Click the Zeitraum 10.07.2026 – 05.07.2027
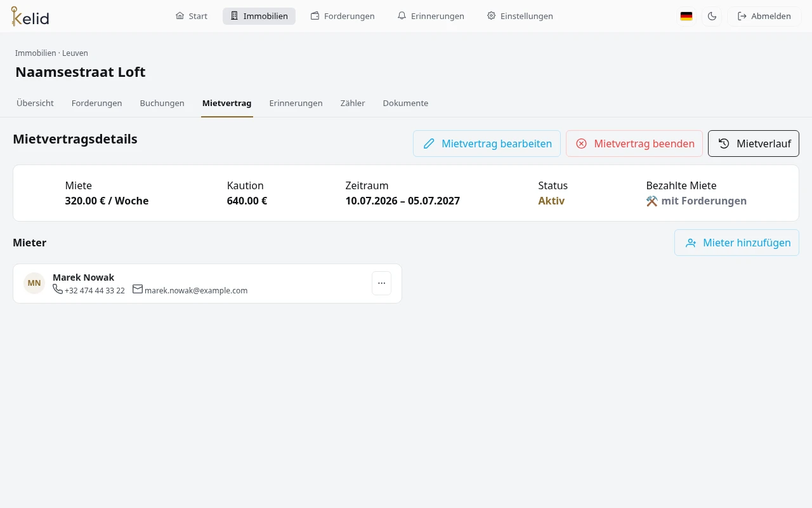Viewport: 812px width, 508px height. 403,201
